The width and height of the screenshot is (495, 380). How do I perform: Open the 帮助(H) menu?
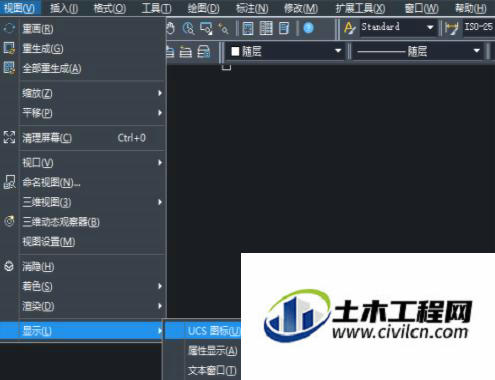click(x=471, y=8)
